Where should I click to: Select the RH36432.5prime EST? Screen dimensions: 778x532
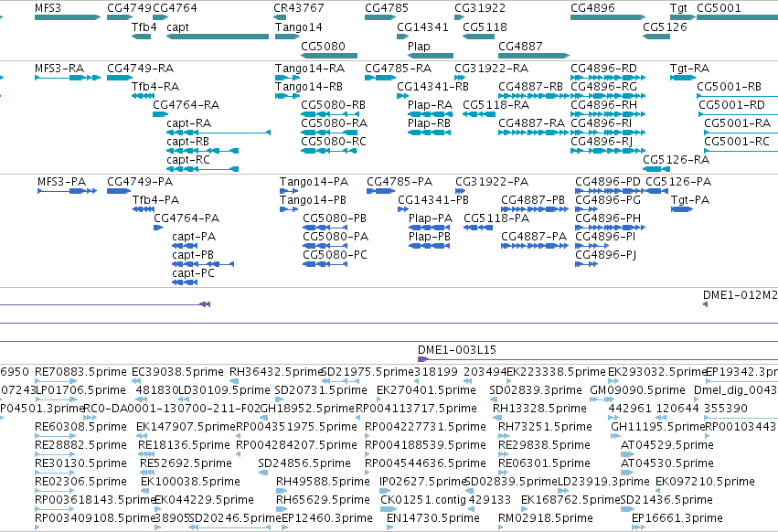tap(232, 381)
